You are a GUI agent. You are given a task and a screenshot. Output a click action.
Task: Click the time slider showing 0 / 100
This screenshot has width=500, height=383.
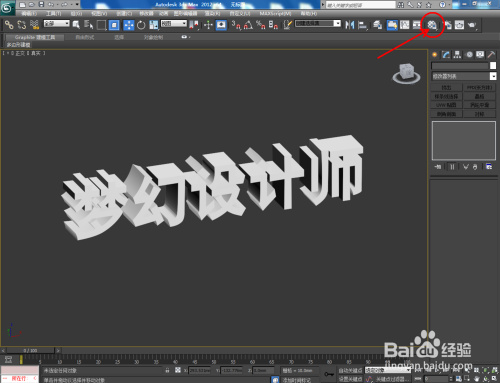click(30, 351)
